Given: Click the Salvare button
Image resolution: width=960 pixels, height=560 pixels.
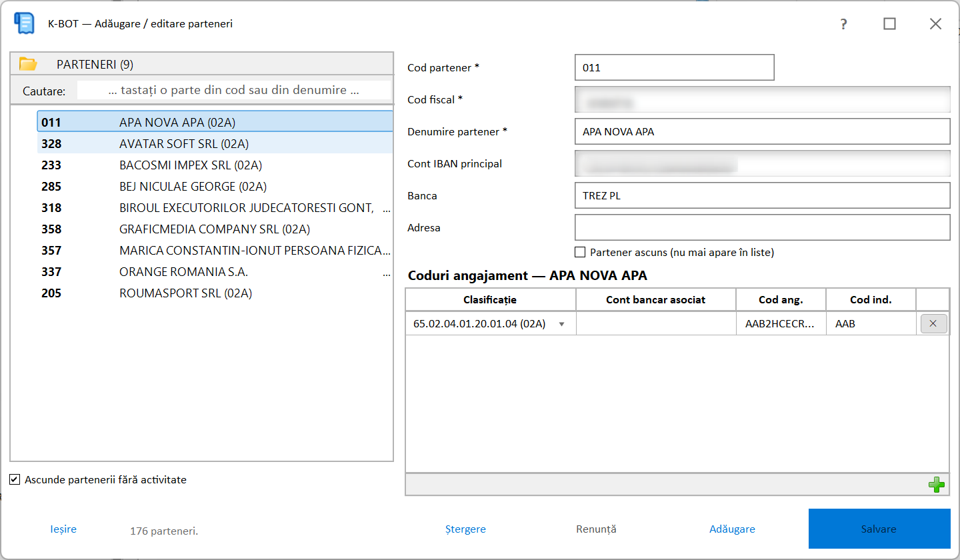Looking at the screenshot, I should [879, 529].
